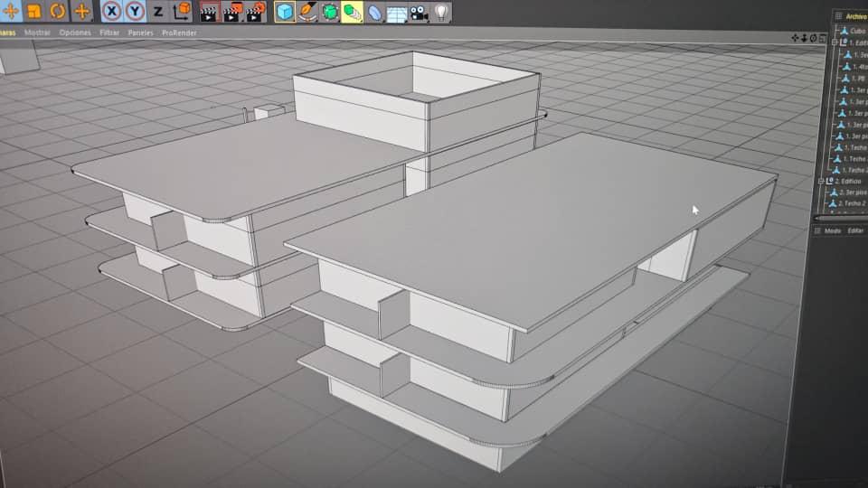Collapse the '1. Edificio' tree group
Viewport: 868px width, 488px height.
point(835,42)
